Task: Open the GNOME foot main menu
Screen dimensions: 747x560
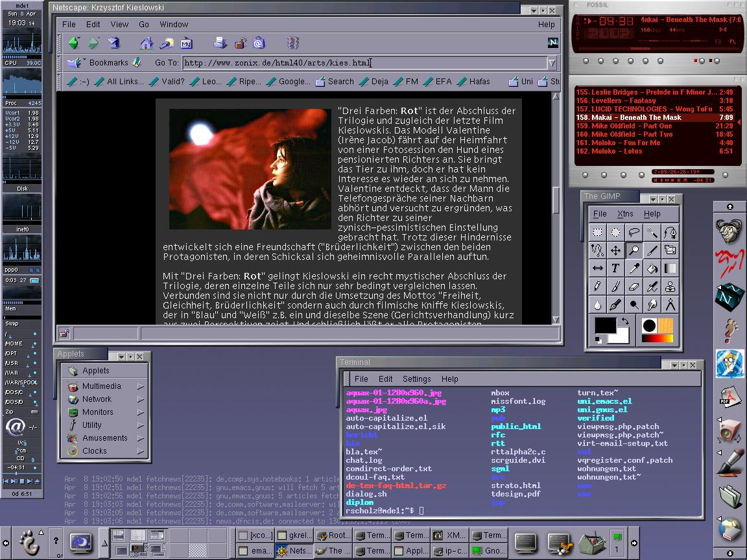Action: (x=30, y=542)
